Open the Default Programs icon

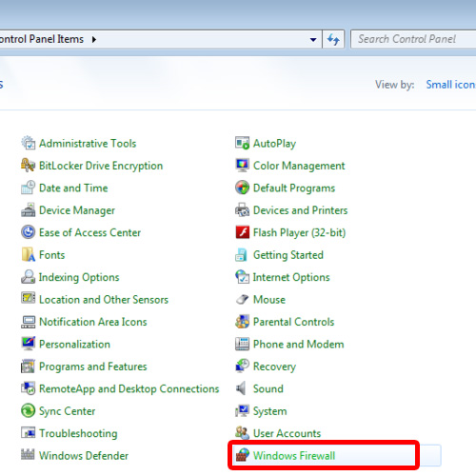point(242,188)
